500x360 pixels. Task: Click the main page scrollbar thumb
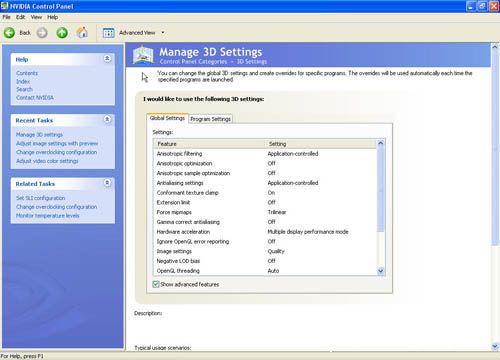495,148
